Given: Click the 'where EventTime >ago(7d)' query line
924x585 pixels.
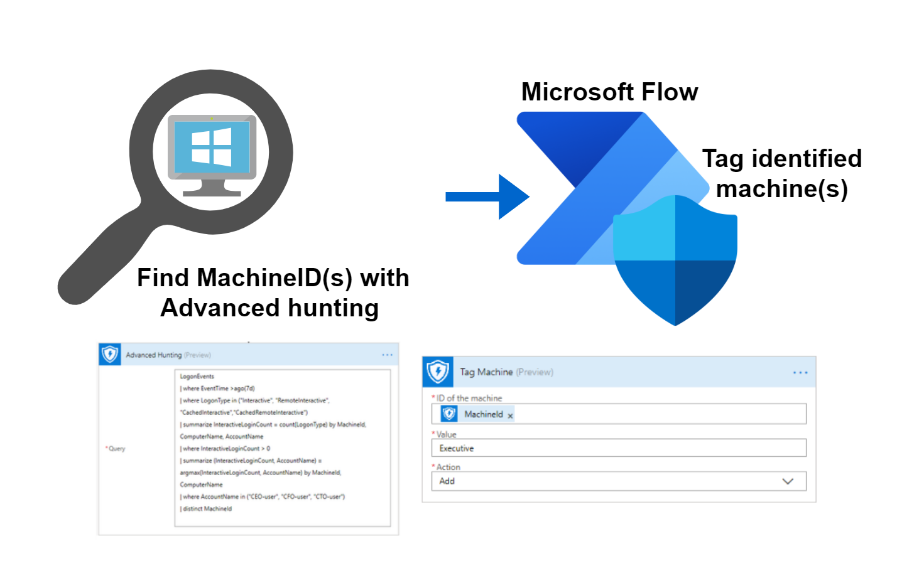Looking at the screenshot, I should coord(217,389).
